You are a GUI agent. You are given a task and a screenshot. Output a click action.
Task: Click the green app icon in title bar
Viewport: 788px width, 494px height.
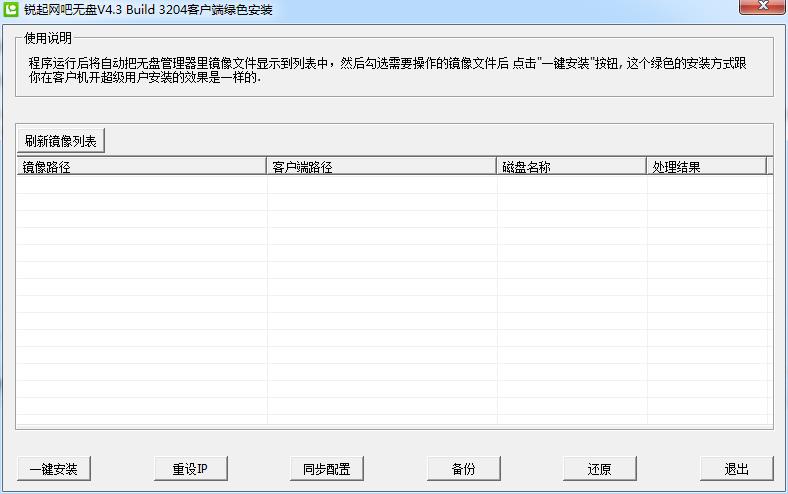[x=11, y=9]
